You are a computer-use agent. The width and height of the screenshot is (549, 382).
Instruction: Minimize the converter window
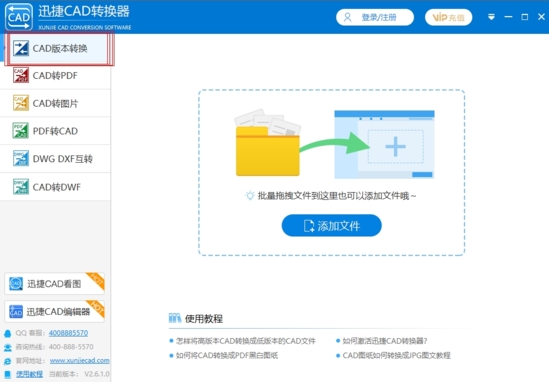click(508, 17)
